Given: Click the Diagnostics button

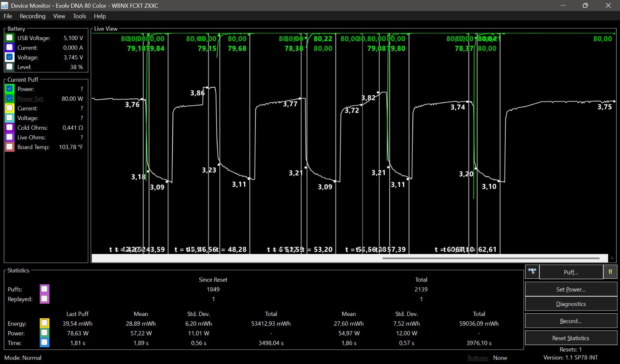Looking at the screenshot, I should point(570,304).
